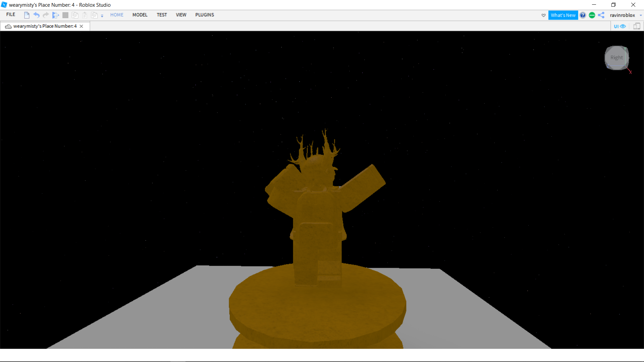Click the green collaboration status icon
Viewport: 644px width, 362px height.
(x=592, y=15)
